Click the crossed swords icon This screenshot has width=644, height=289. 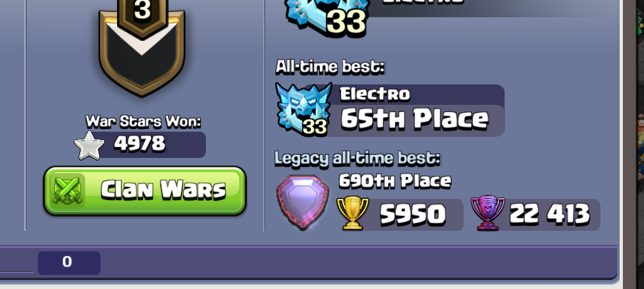click(x=68, y=191)
